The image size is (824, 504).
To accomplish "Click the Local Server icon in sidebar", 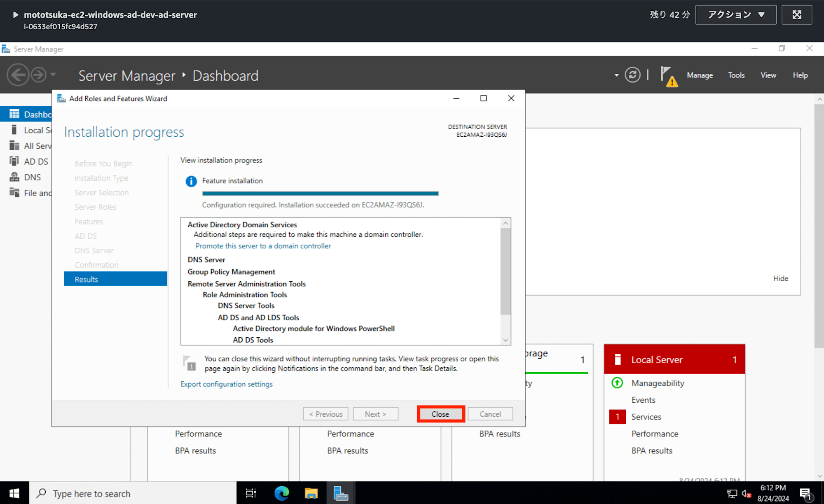I will click(14, 130).
